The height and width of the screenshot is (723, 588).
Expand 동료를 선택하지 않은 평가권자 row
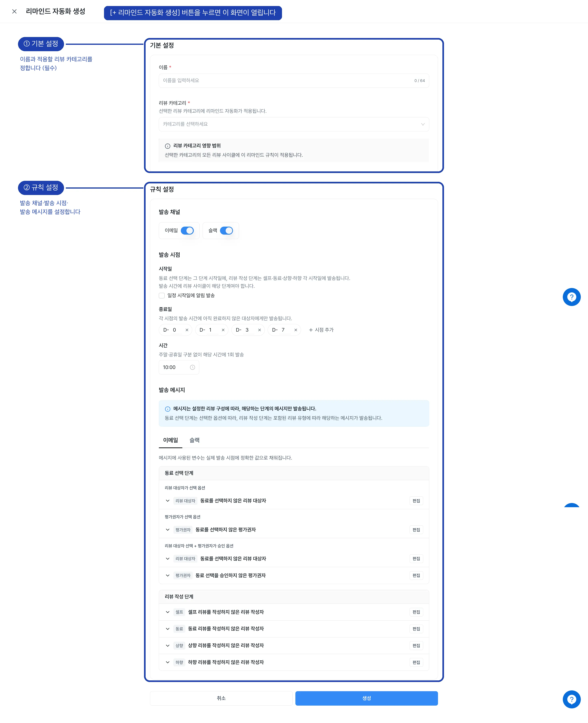(167, 530)
